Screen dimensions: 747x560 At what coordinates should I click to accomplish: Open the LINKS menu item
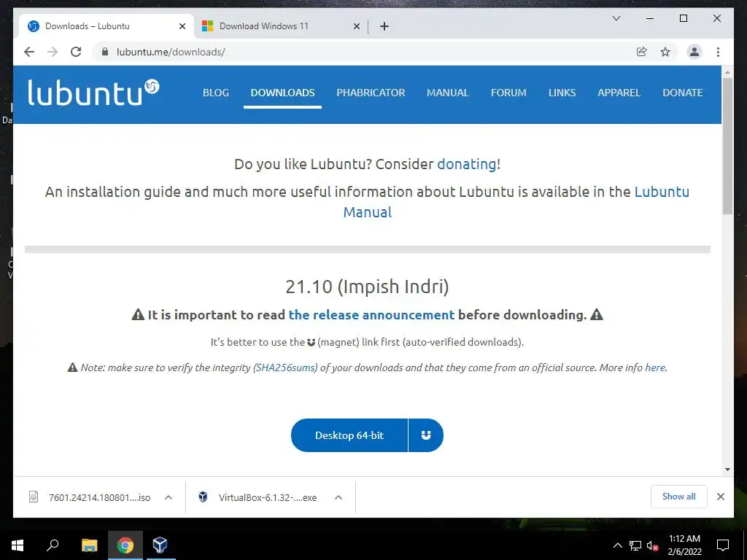tap(562, 93)
